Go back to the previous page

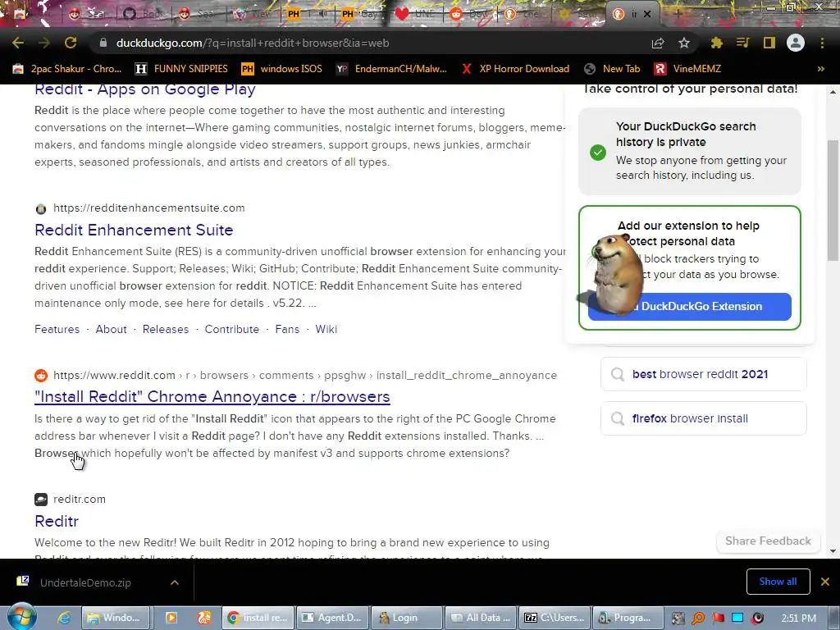tap(18, 43)
